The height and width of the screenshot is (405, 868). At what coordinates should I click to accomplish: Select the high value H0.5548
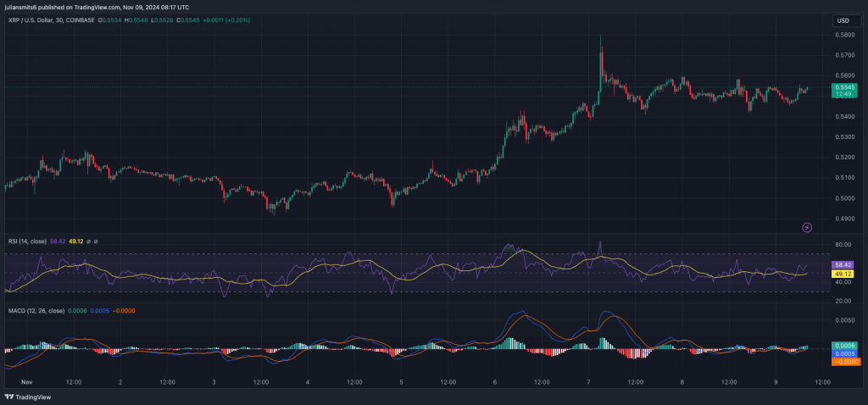click(x=136, y=20)
